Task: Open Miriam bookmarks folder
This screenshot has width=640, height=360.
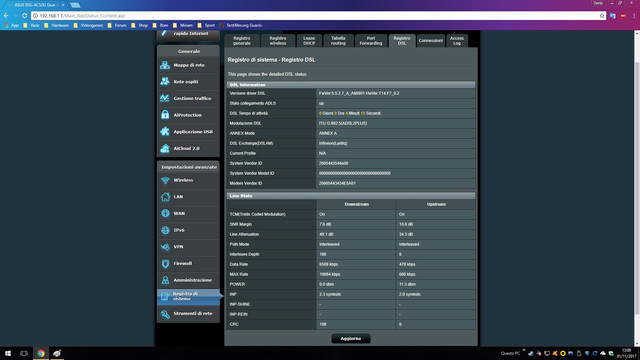Action: [183, 25]
